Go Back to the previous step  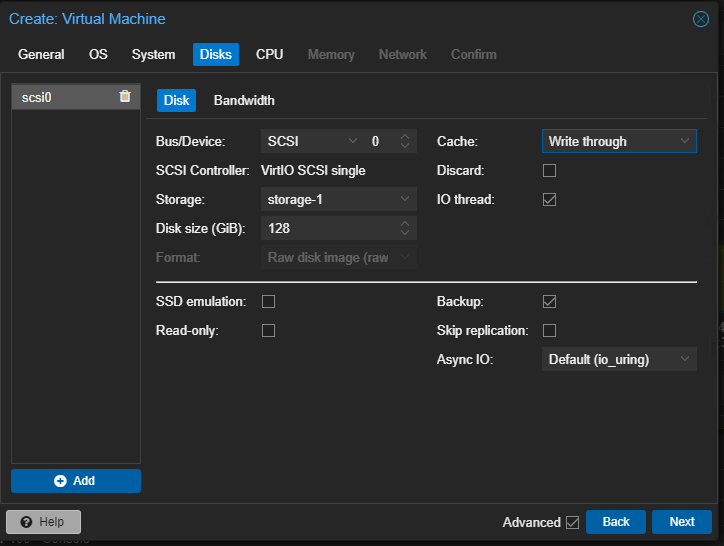tap(615, 522)
